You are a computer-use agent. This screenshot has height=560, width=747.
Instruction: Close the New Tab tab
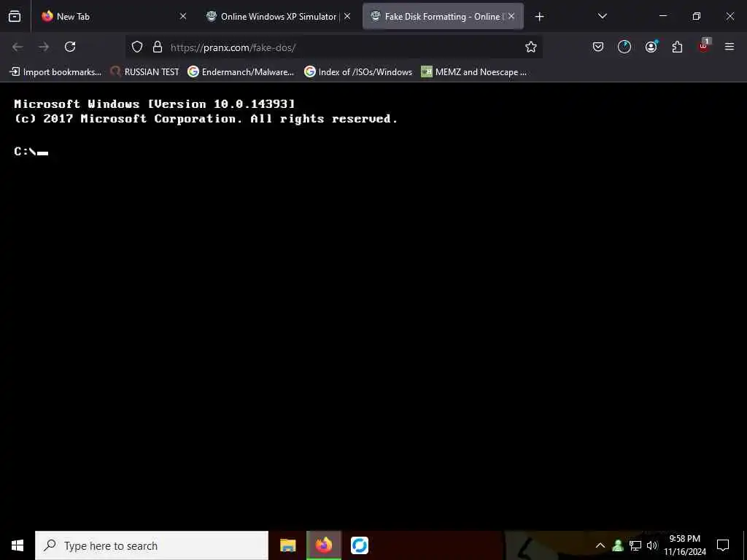[183, 16]
